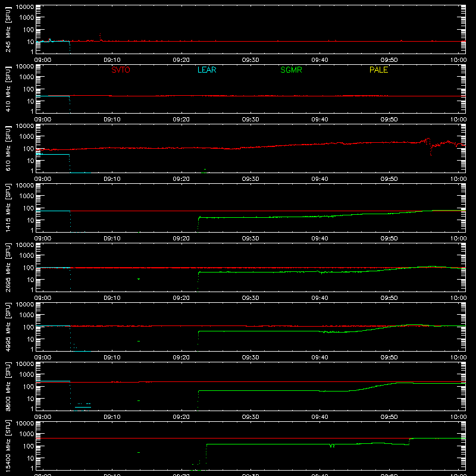Click 09:50 tick label under 8800 MHz plot
The width and height of the screenshot is (476, 476).
pos(389,417)
